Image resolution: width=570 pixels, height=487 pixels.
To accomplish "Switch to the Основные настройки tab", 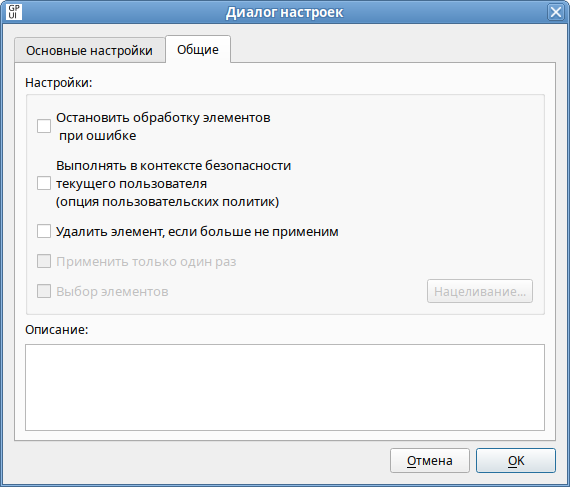I will tap(89, 50).
